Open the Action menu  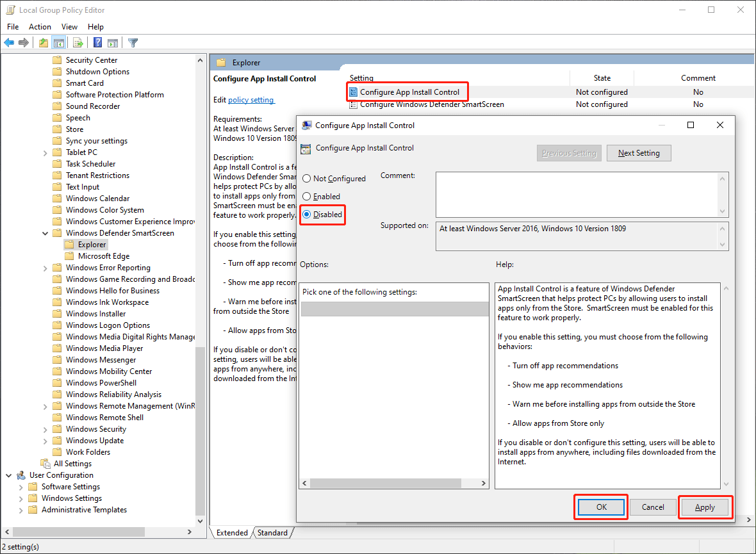(x=40, y=27)
